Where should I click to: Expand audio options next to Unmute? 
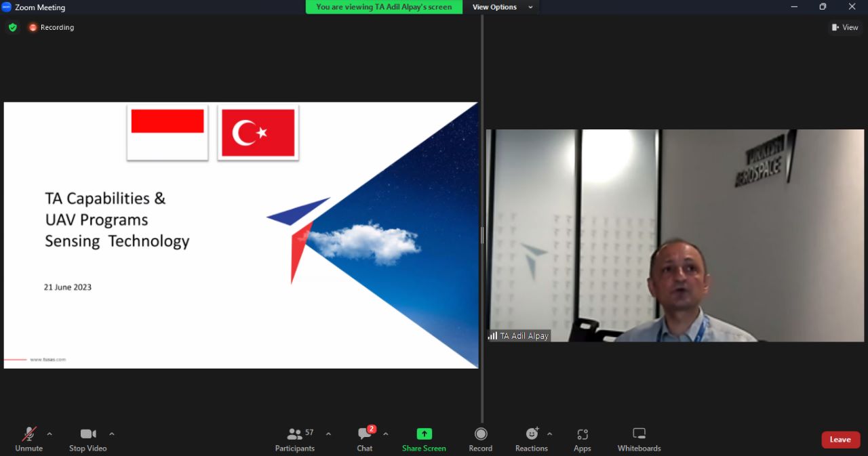point(50,434)
